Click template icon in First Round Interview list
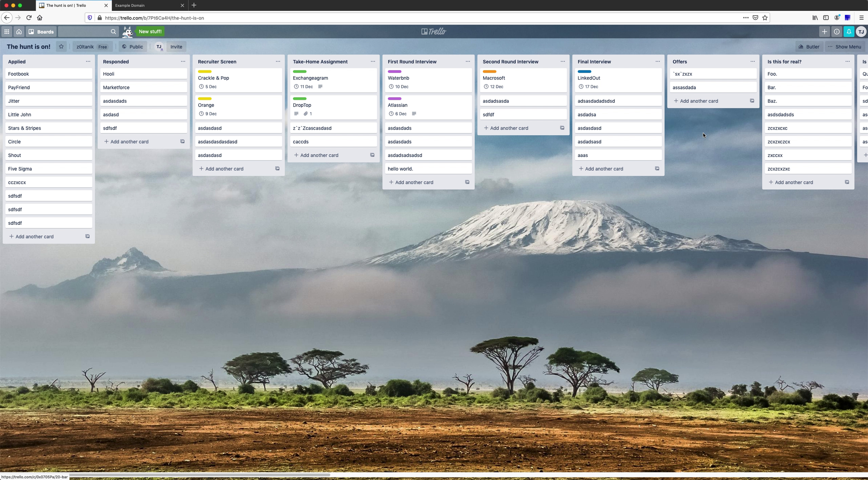This screenshot has width=868, height=480. [x=467, y=182]
